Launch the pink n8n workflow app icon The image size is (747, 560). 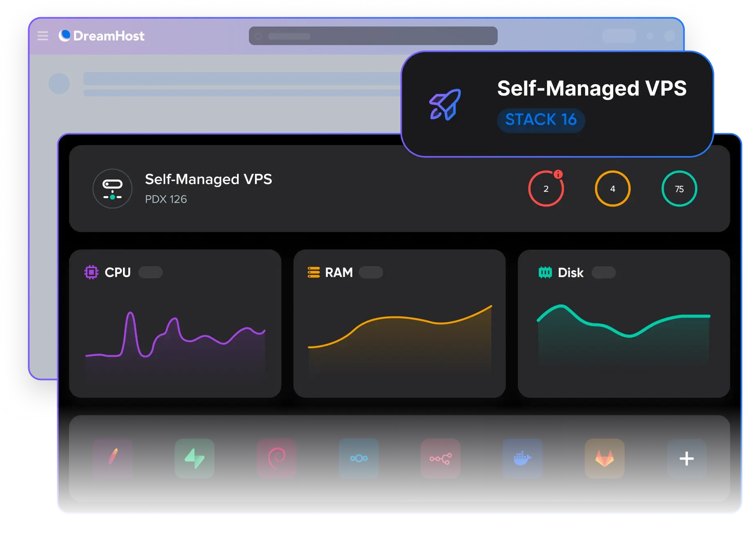pos(441,458)
